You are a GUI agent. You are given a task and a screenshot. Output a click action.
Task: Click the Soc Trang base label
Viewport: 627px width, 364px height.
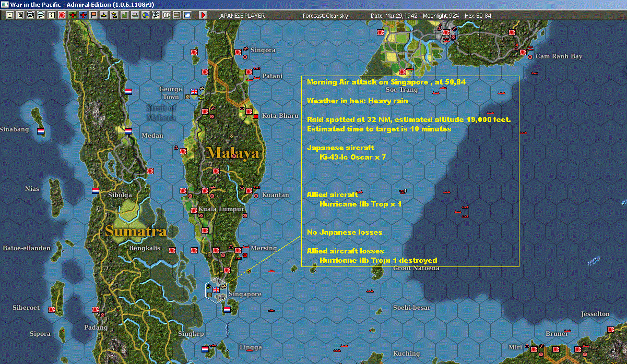[x=402, y=90]
